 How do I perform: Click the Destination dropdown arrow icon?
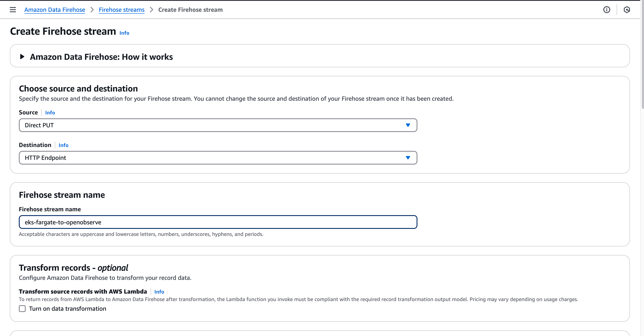coord(408,158)
